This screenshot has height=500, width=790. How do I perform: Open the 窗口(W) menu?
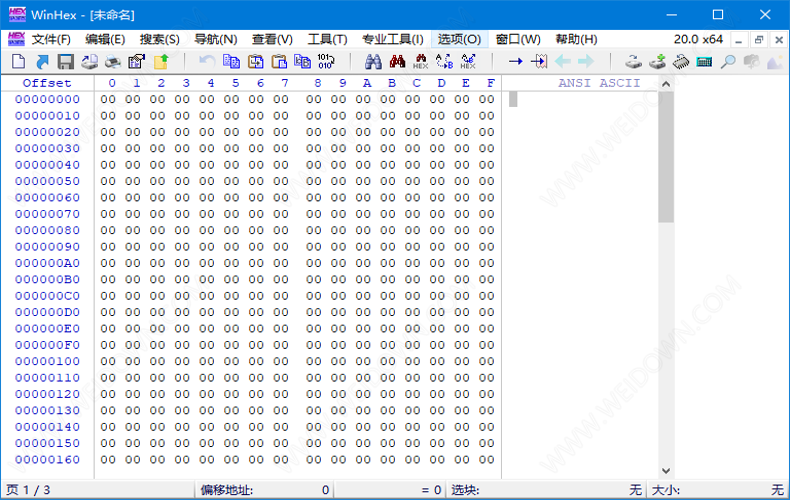coord(518,39)
